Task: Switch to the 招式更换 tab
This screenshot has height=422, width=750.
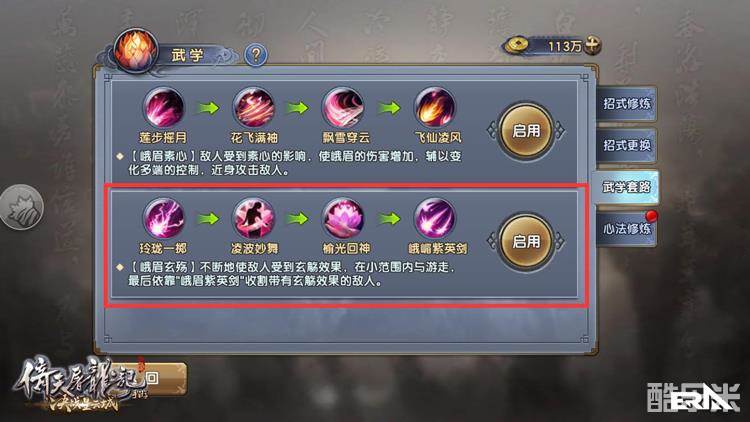Action: point(626,145)
